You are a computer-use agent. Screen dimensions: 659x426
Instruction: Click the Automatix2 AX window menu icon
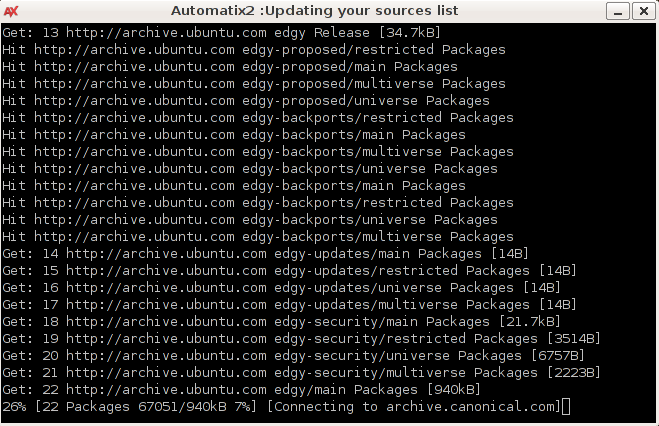tap(13, 10)
